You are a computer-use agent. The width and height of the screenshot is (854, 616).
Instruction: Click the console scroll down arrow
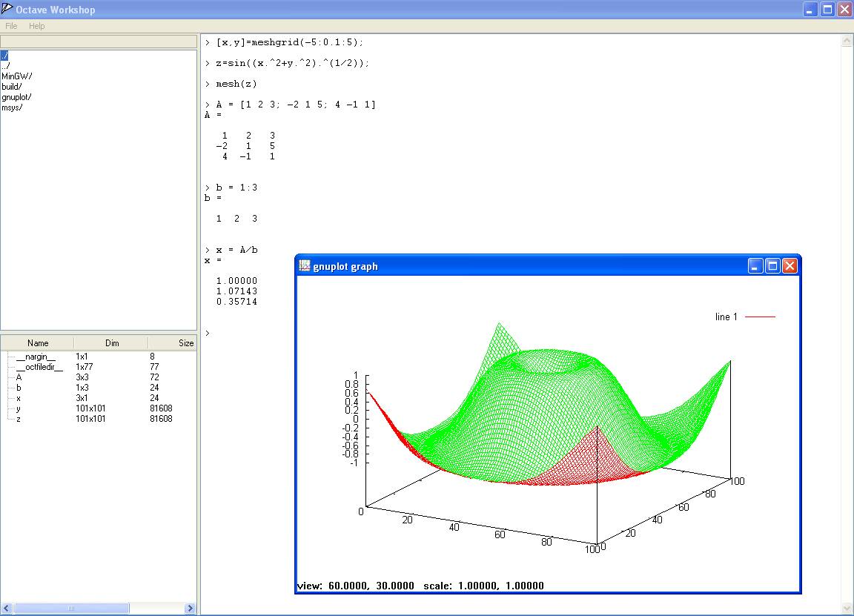coord(847,608)
